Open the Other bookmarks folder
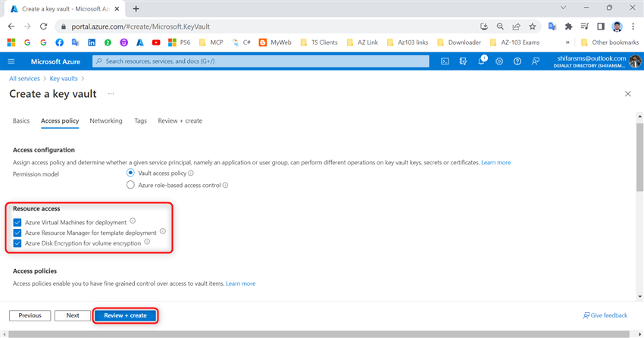This screenshot has height=338, width=644. point(610,42)
